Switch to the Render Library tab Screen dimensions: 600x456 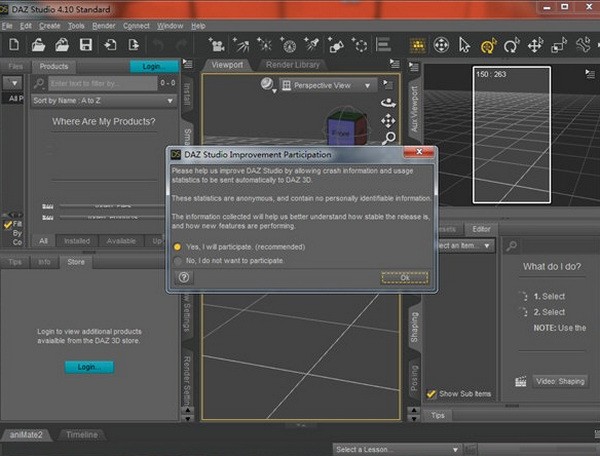point(293,65)
